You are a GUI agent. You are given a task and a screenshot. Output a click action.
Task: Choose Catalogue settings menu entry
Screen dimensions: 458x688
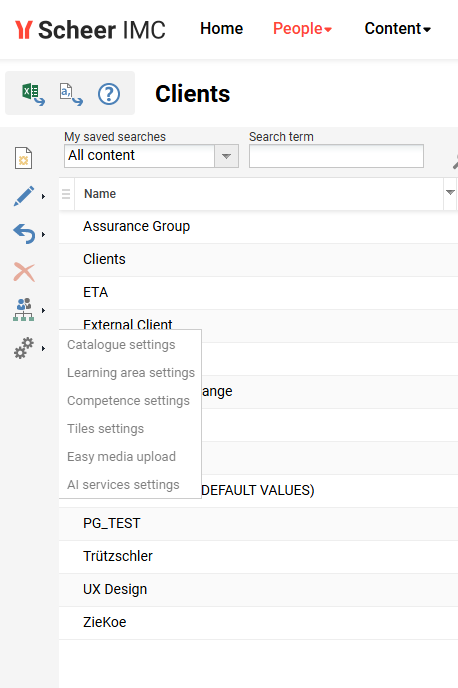click(x=121, y=345)
